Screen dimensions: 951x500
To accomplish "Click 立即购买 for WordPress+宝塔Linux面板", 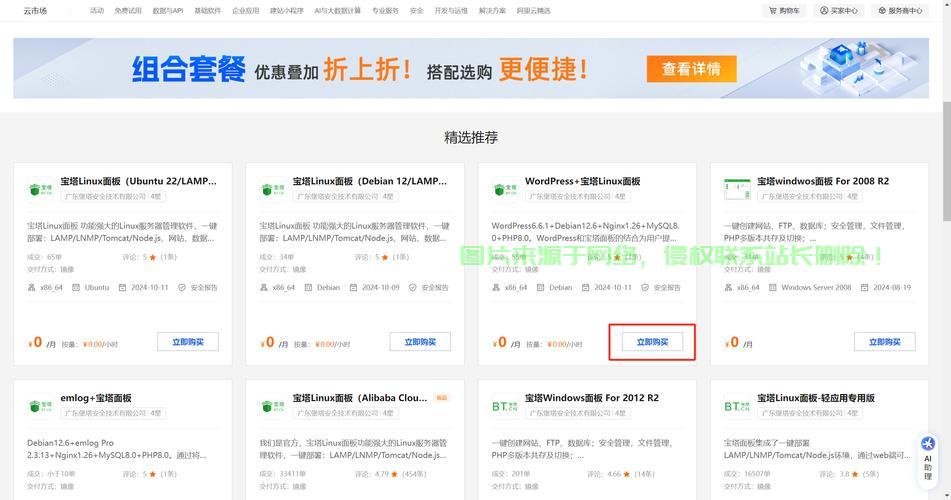I will coord(653,342).
